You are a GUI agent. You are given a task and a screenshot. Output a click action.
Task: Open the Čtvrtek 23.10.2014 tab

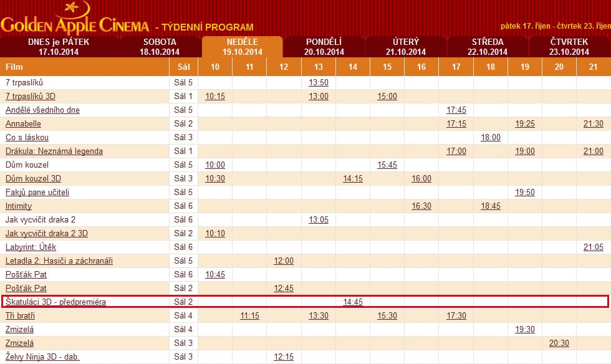[x=569, y=47]
